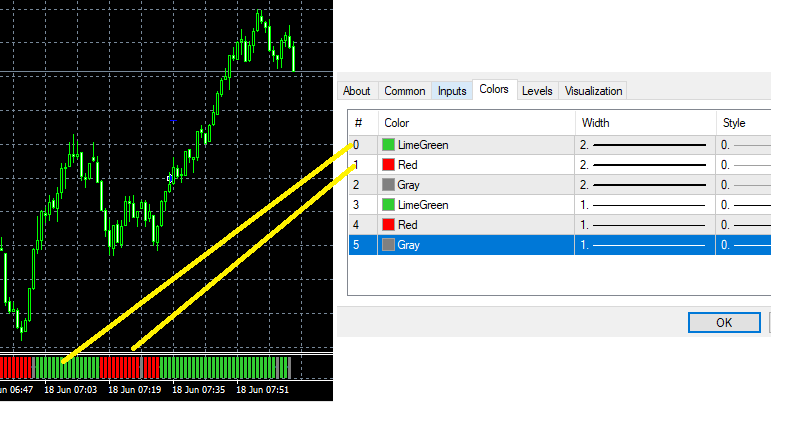Click the Width column header
Image resolution: width=796 pixels, height=425 pixels.
[645, 123]
